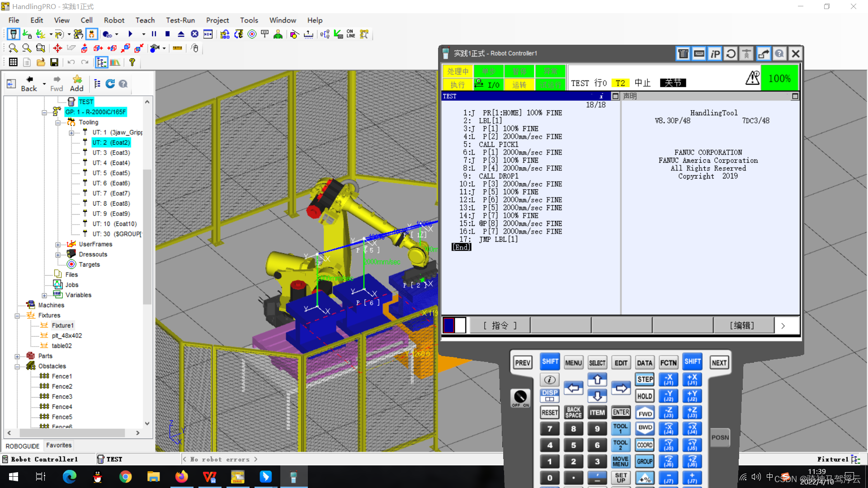This screenshot has height=488, width=868.
Task: Click the Open Folder toolbar icon
Action: pyautogui.click(x=41, y=62)
